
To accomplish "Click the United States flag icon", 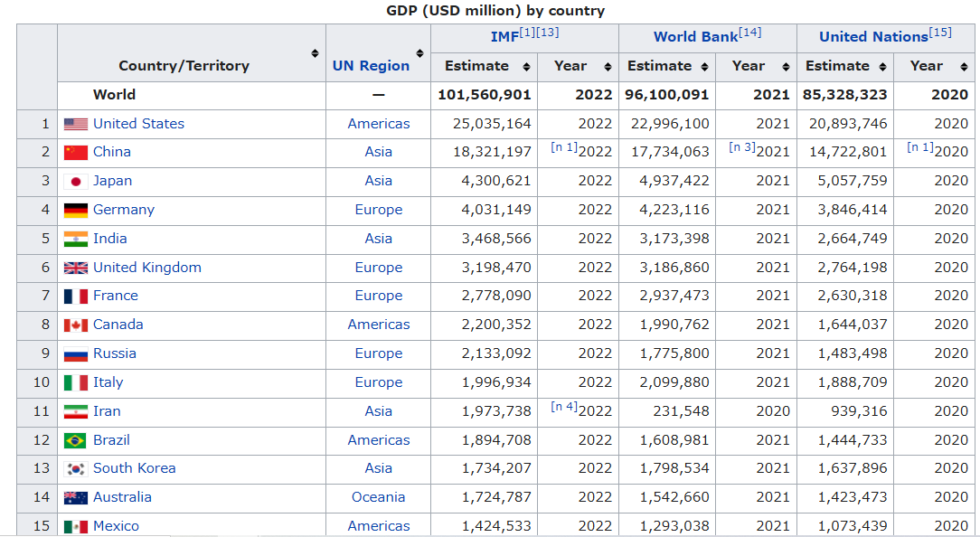I will point(76,124).
